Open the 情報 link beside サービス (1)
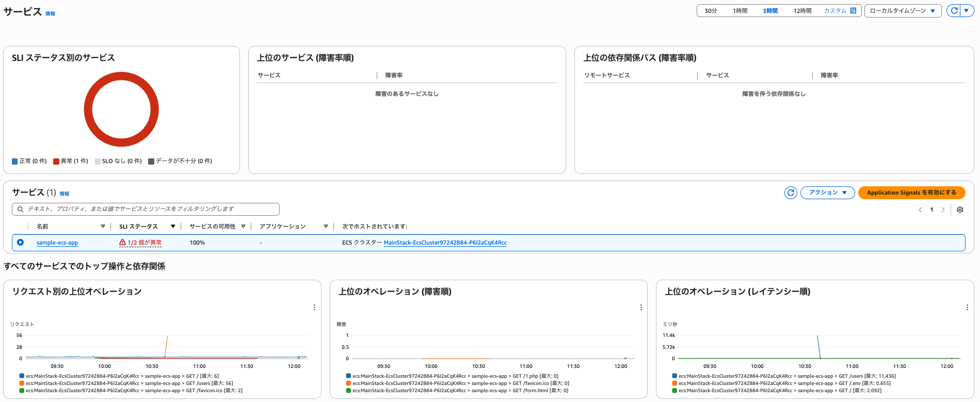Image resolution: width=980 pixels, height=402 pixels. [x=64, y=194]
